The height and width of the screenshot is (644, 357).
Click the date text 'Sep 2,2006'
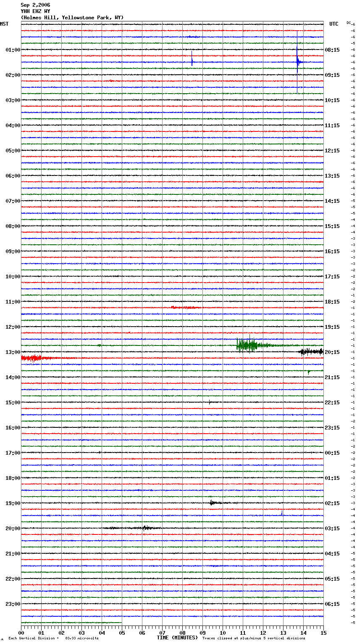pos(35,5)
